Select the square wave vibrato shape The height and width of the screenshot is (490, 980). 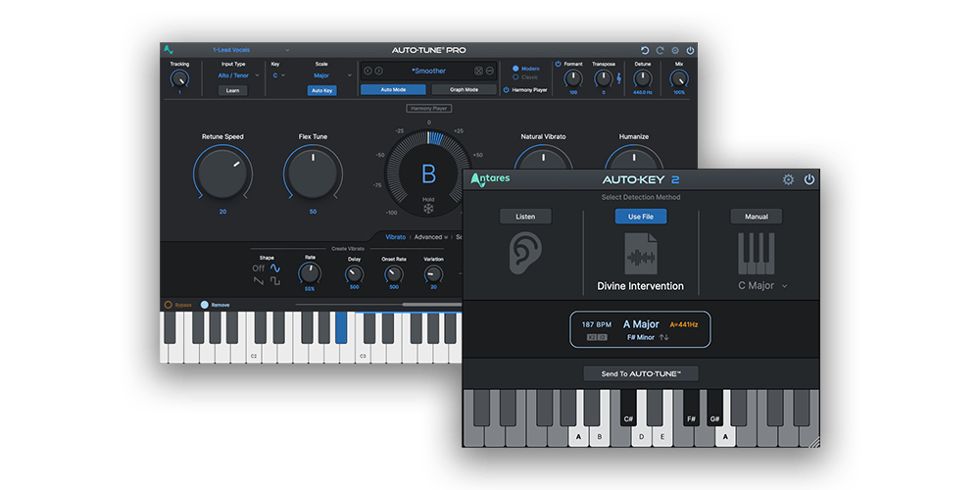point(275,281)
